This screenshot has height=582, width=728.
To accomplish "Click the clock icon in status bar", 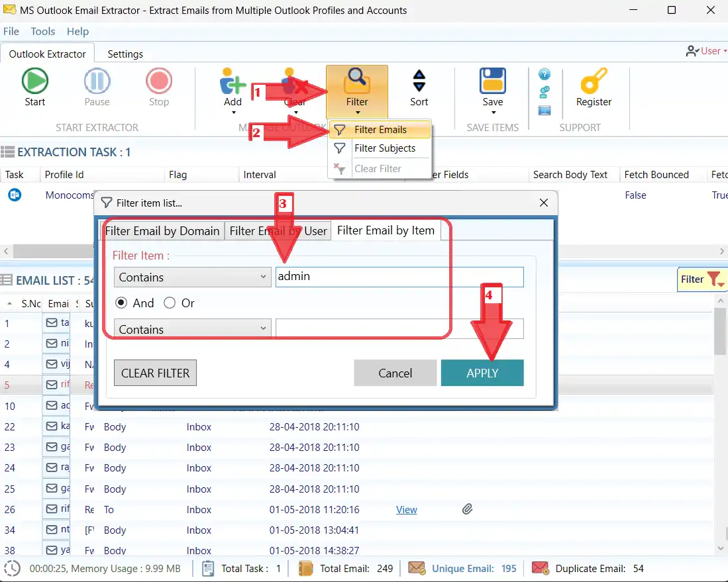I will pos(12,568).
